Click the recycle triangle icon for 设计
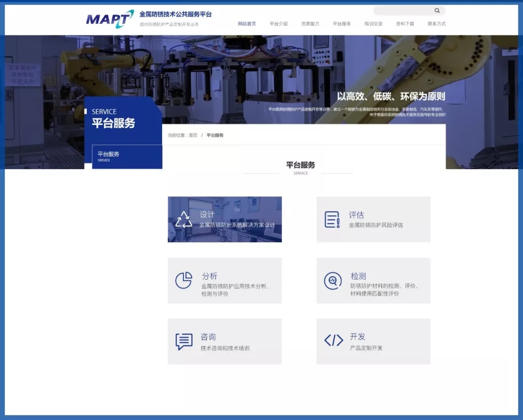The height and width of the screenshot is (420, 523). point(184,219)
